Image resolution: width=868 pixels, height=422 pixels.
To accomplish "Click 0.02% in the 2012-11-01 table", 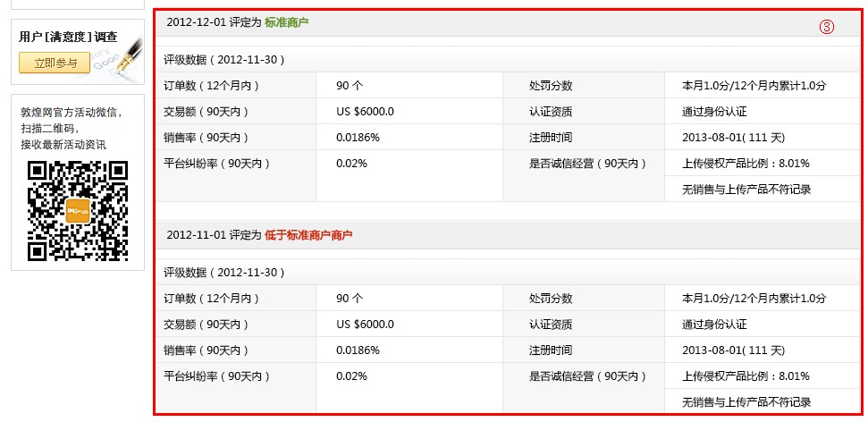I will [x=351, y=376].
